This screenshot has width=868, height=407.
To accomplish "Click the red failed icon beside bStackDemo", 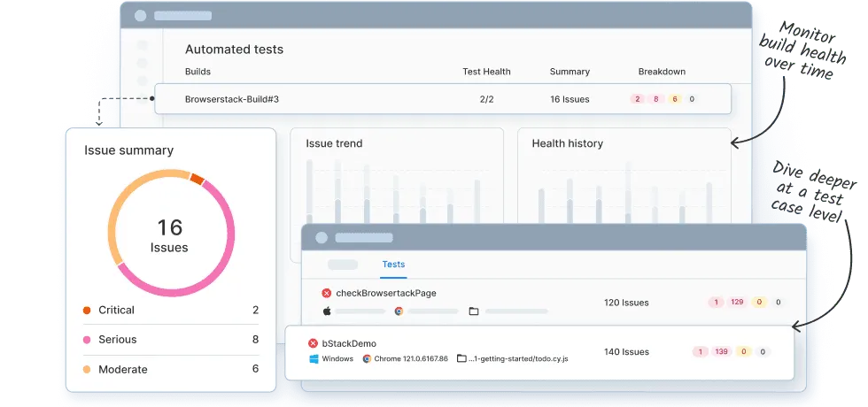I will coord(313,343).
